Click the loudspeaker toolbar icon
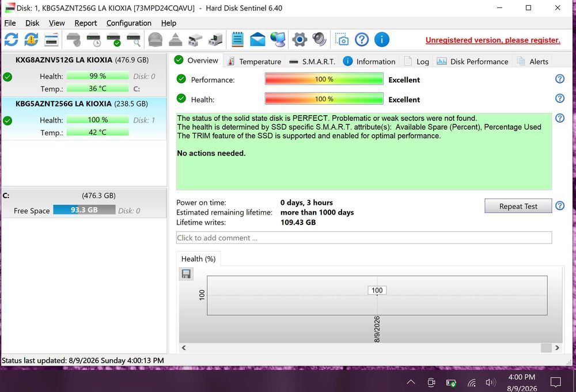Screen dimensions: 576x392 [x=319, y=39]
